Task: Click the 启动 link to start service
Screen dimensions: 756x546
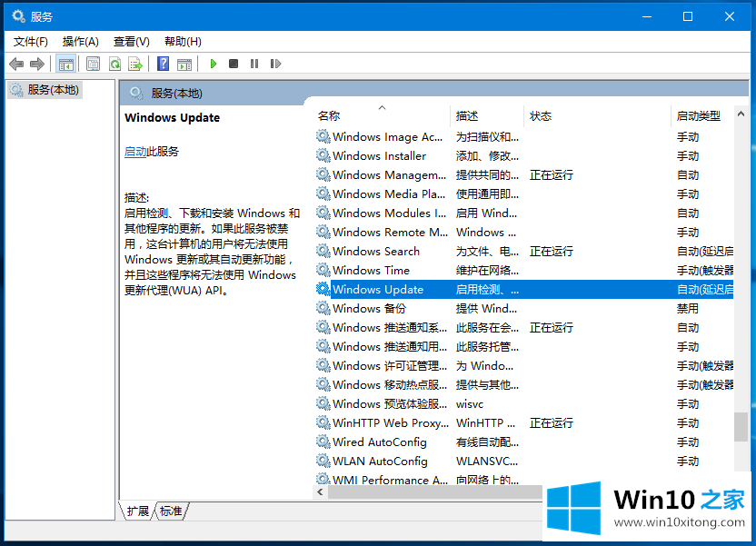Action: 135,152
